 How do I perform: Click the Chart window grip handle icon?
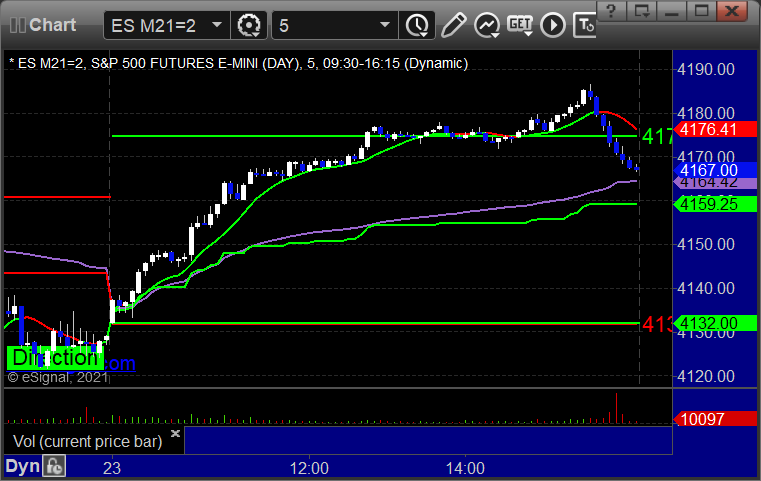pyautogui.click(x=17, y=25)
